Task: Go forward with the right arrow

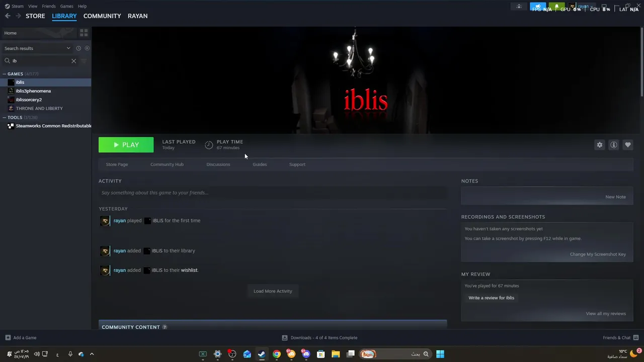Action: point(18,16)
